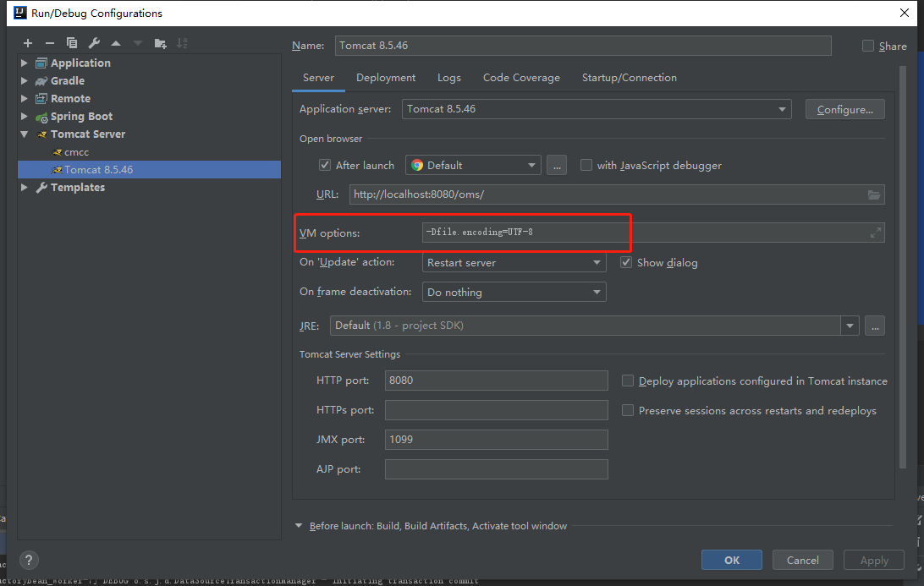924x586 pixels.
Task: Click the HTTPs port field
Action: coord(496,410)
